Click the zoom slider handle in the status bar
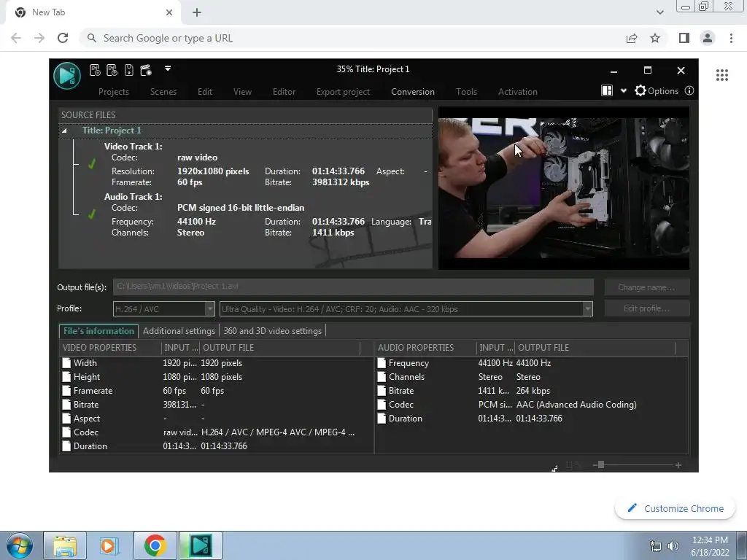Image resolution: width=747 pixels, height=560 pixels. pos(601,464)
